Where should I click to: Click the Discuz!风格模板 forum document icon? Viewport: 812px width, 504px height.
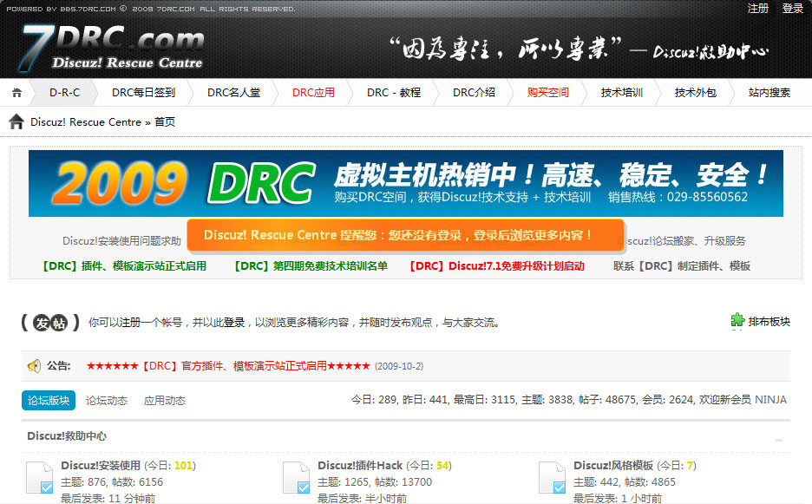coord(553,477)
